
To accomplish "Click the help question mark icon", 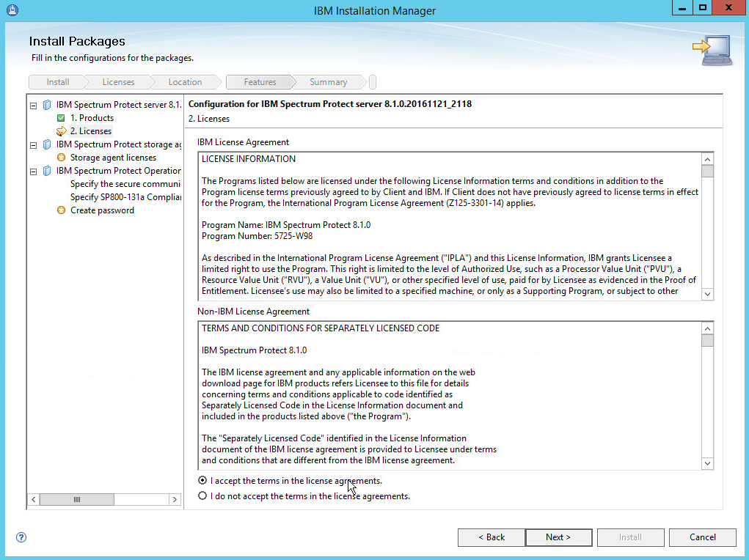I will click(x=21, y=537).
